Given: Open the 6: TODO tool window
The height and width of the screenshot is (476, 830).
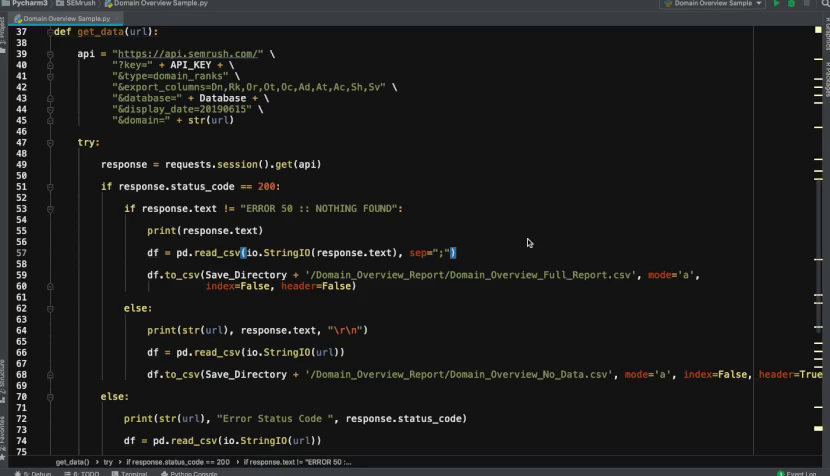Looking at the screenshot, I should tap(88, 473).
